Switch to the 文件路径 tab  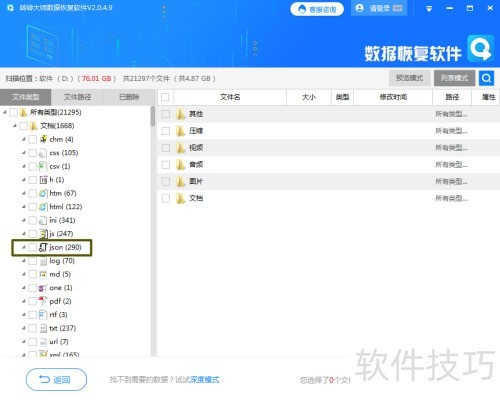pyautogui.click(x=77, y=97)
